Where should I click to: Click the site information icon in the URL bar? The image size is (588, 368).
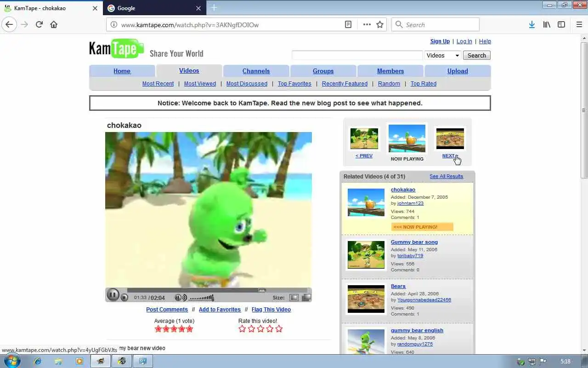point(114,24)
